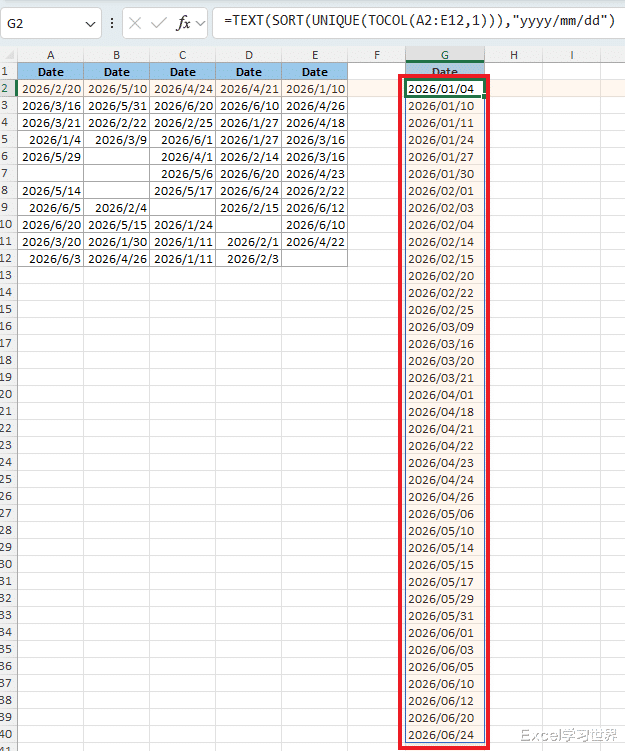Select cell E11 with 2026/4/22
The image size is (625, 751).
315,242
